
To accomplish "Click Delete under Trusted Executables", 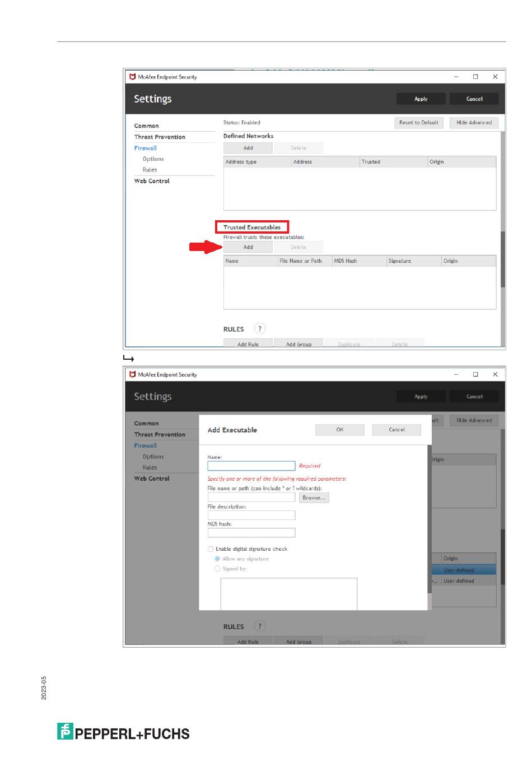I will (298, 247).
